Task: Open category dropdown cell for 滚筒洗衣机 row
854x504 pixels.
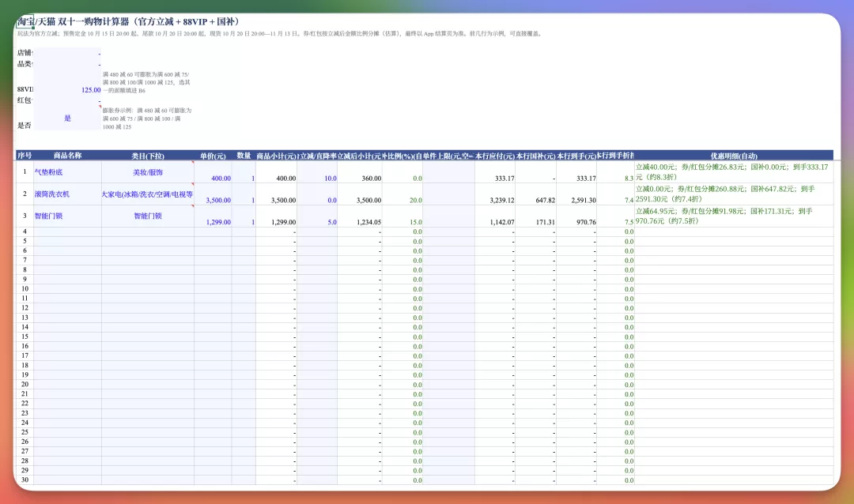Action: pos(148,194)
